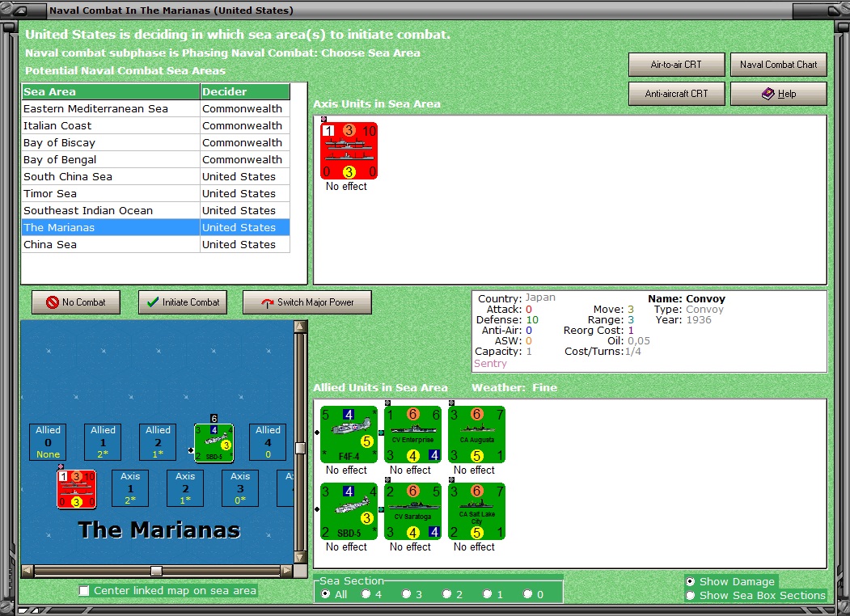The height and width of the screenshot is (616, 850).
Task: Select Bay of Biscay sea area row
Action: tap(156, 142)
